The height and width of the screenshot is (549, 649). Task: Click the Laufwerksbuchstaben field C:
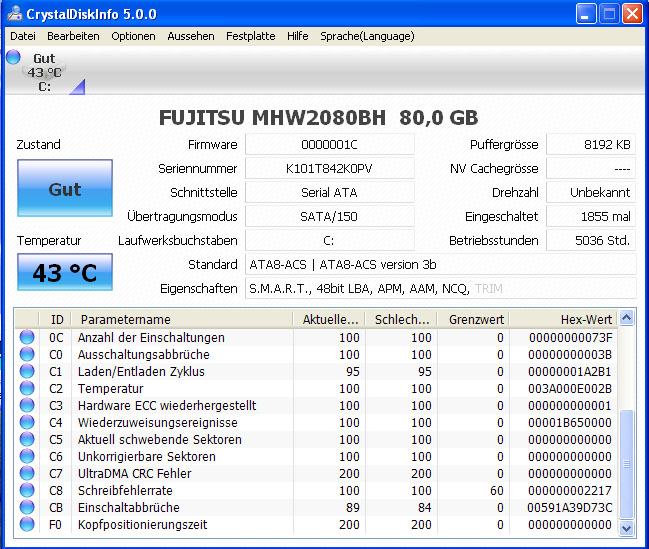click(x=329, y=241)
